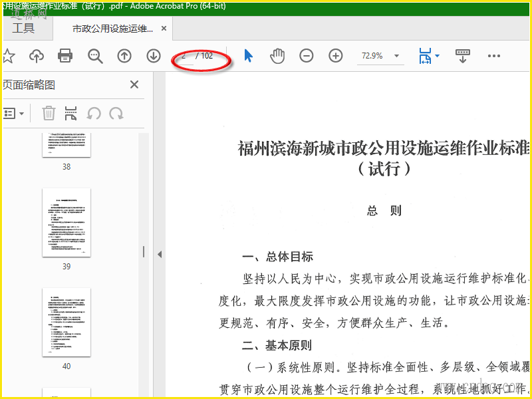Click the / 102 total pages label
This screenshot has width=532, height=399.
(204, 56)
